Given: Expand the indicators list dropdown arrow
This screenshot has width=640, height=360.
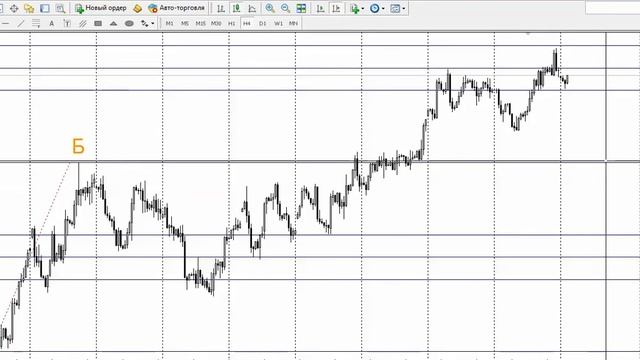Looking at the screenshot, I should [x=362, y=9].
